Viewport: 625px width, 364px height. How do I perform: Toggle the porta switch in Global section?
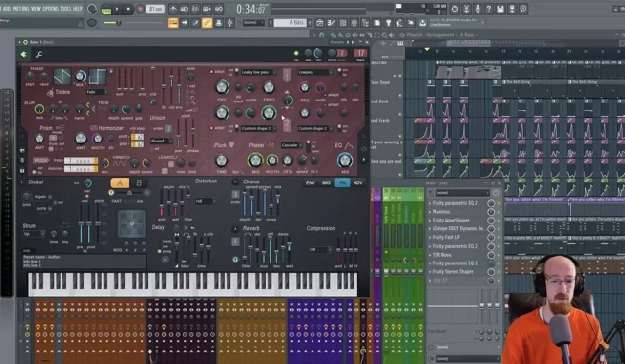pyautogui.click(x=50, y=208)
